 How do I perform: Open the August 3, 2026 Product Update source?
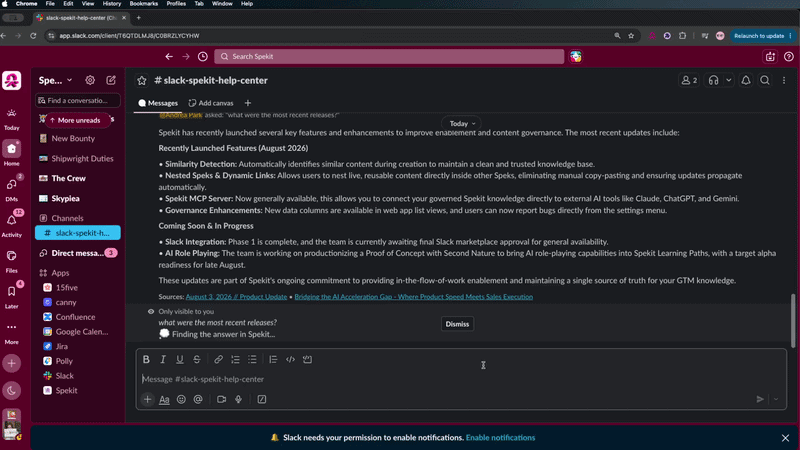[236, 296]
